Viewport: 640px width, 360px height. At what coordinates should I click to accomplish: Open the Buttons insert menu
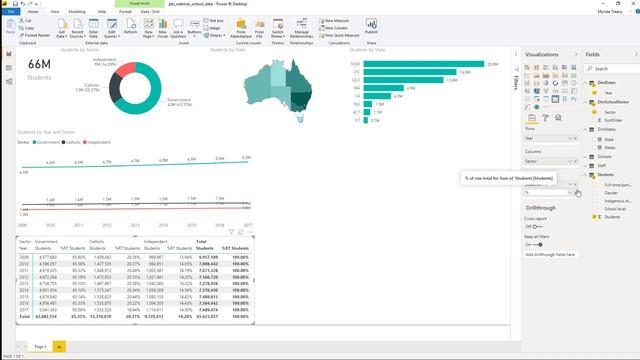click(x=195, y=28)
